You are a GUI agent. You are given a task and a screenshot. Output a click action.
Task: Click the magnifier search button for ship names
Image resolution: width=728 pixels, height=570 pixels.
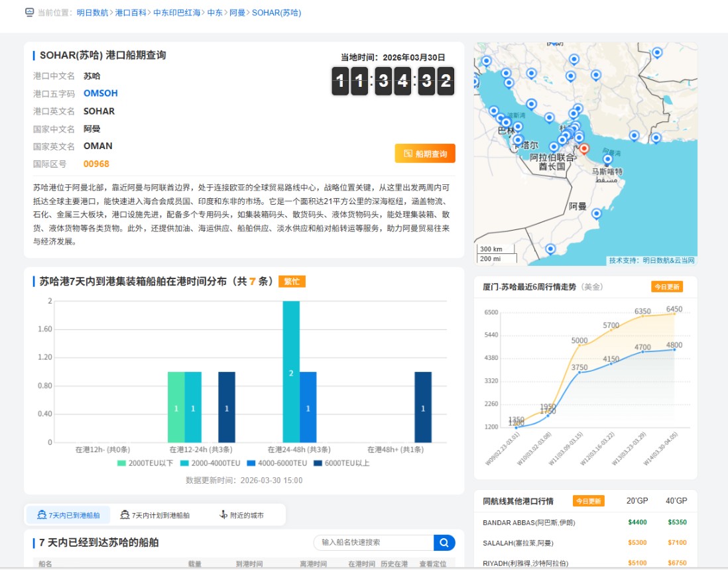(x=444, y=542)
